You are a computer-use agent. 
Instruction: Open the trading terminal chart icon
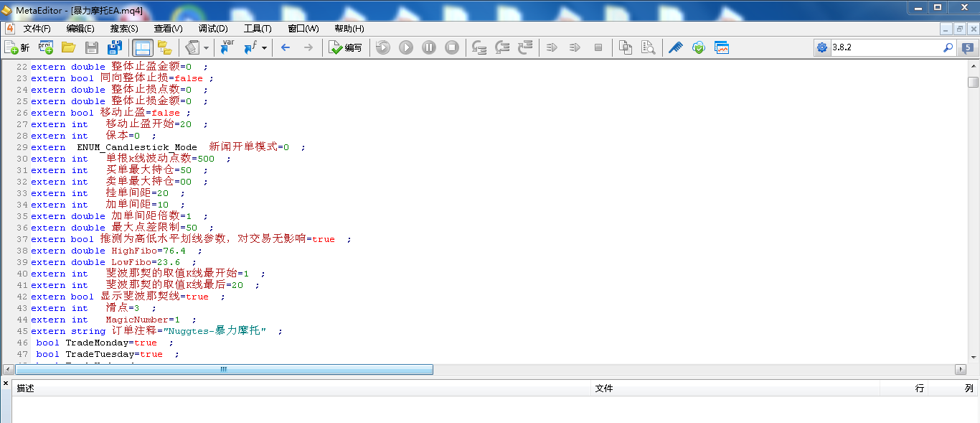[x=721, y=47]
